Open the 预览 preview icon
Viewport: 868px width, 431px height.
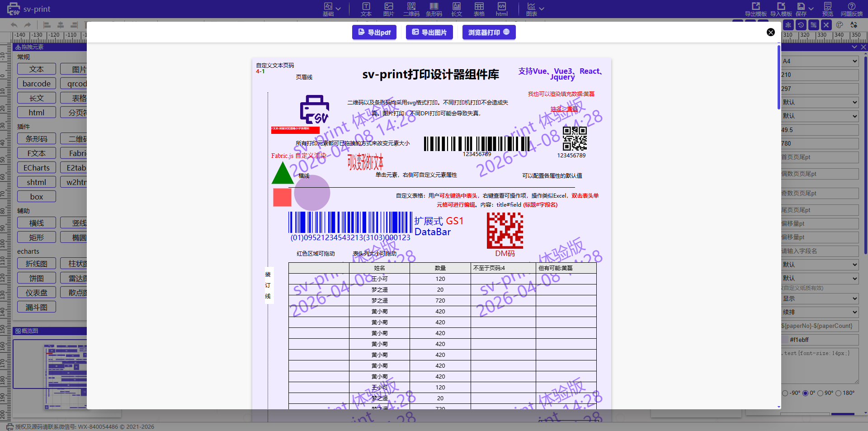pos(827,9)
